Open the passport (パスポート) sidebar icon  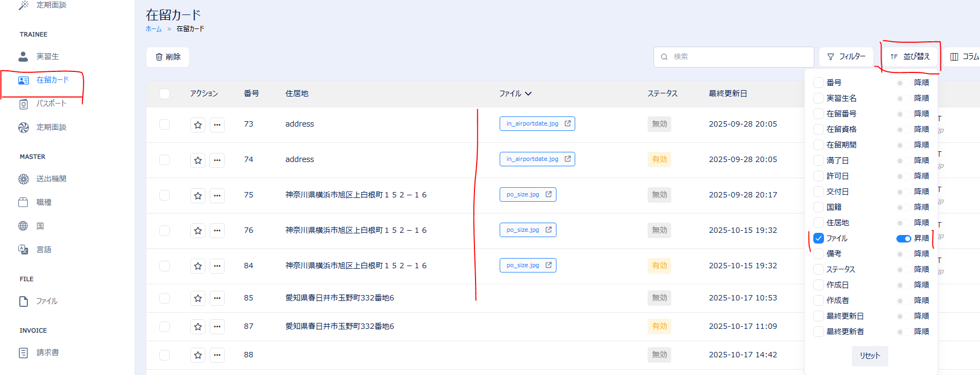pyautogui.click(x=23, y=104)
